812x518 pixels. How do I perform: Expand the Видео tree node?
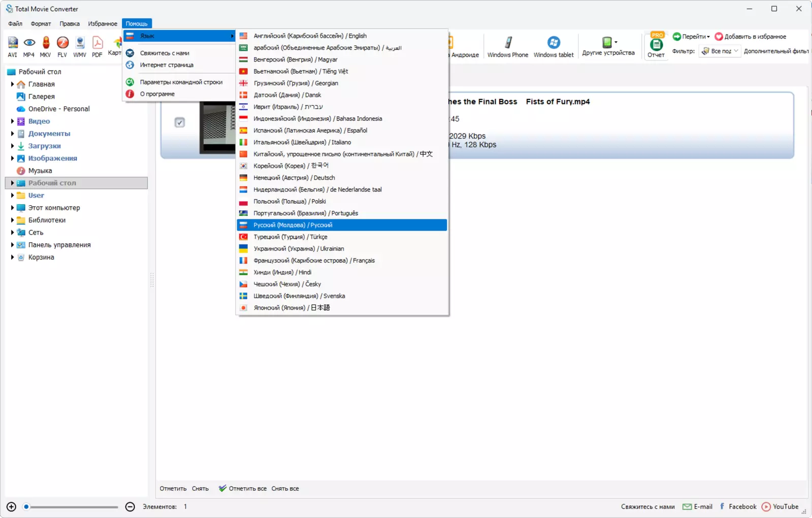[x=12, y=121]
